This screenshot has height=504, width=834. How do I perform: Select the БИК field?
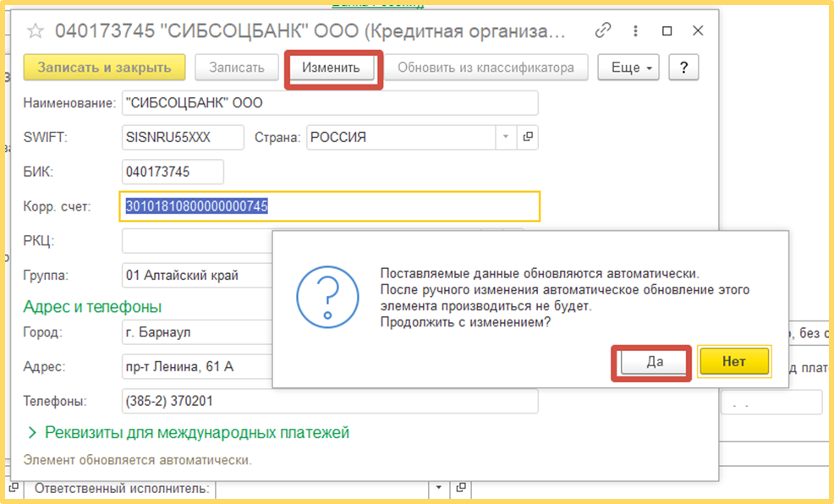pos(173,172)
